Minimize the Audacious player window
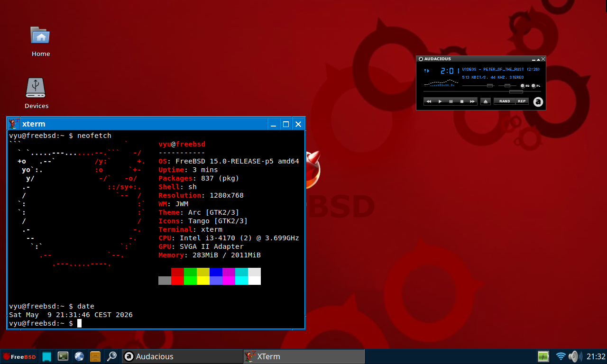This screenshot has width=607, height=364. point(533,59)
